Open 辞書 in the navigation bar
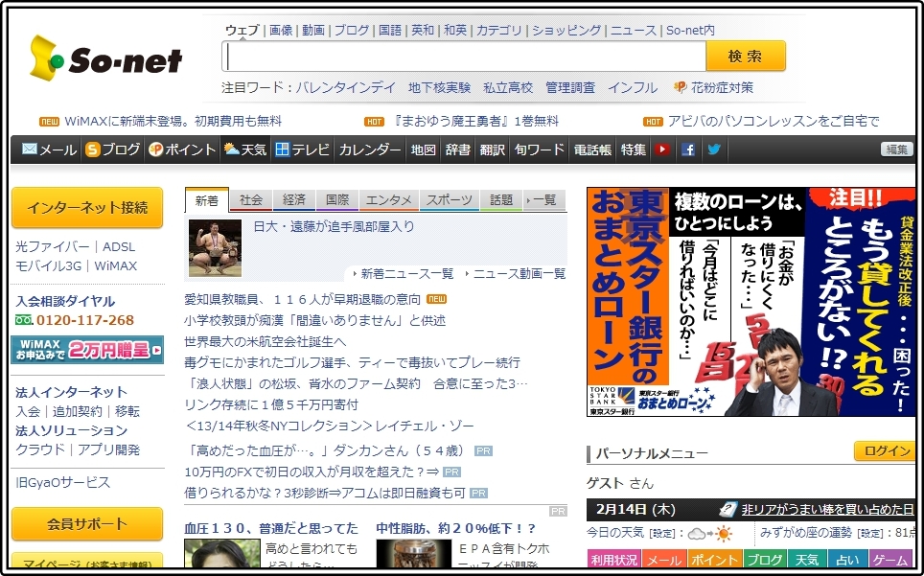This screenshot has height=576, width=924. point(458,150)
